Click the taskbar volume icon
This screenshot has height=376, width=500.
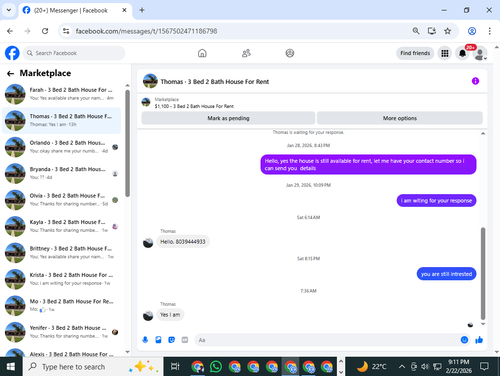click(425, 367)
